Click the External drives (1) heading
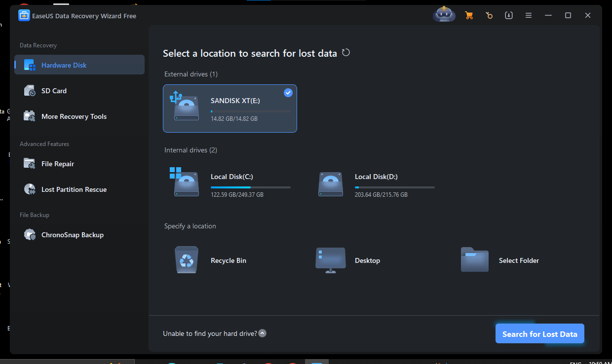Screen dimensions: 612x364 tap(191, 74)
